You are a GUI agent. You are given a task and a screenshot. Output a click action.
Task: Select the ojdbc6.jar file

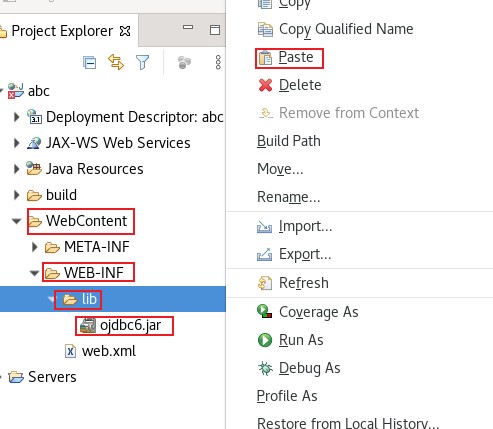pyautogui.click(x=131, y=325)
